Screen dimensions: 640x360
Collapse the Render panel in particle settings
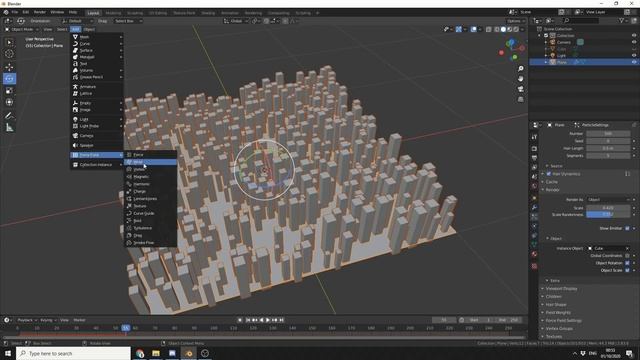point(553,190)
